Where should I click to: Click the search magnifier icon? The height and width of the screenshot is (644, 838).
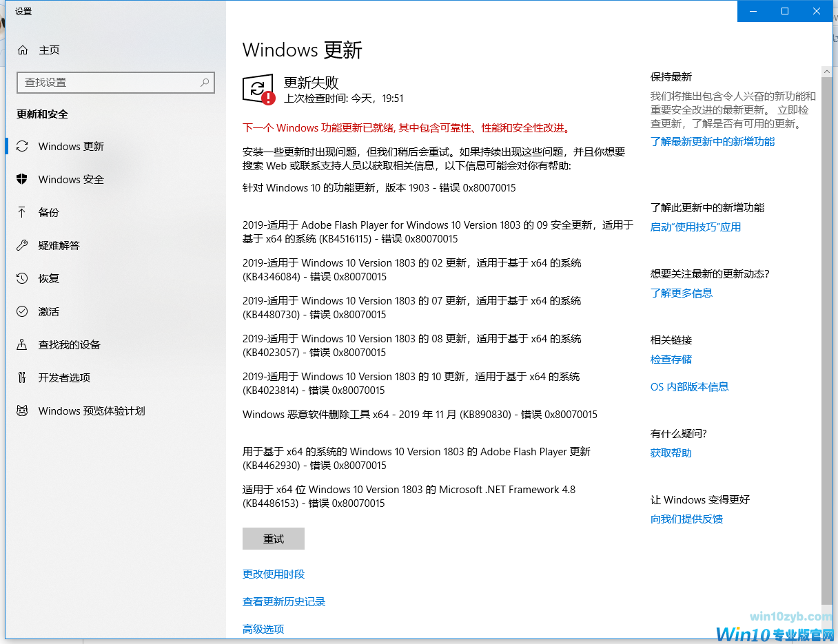pyautogui.click(x=205, y=83)
